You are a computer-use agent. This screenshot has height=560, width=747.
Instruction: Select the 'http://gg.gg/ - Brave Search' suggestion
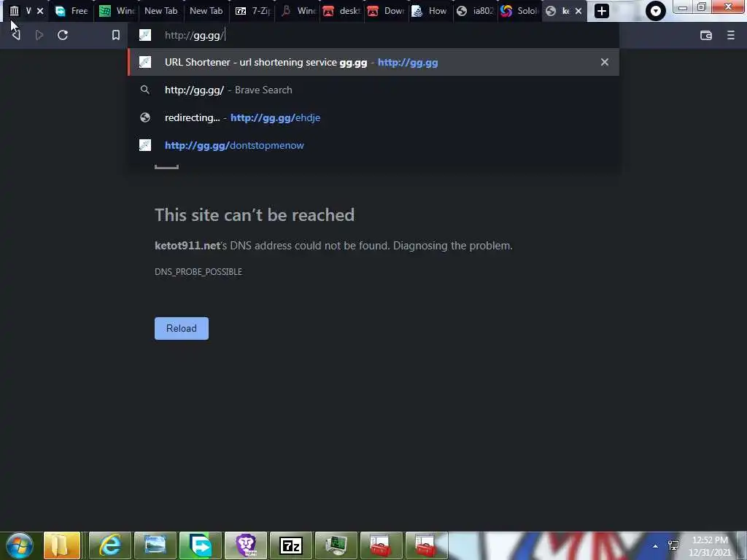click(373, 90)
